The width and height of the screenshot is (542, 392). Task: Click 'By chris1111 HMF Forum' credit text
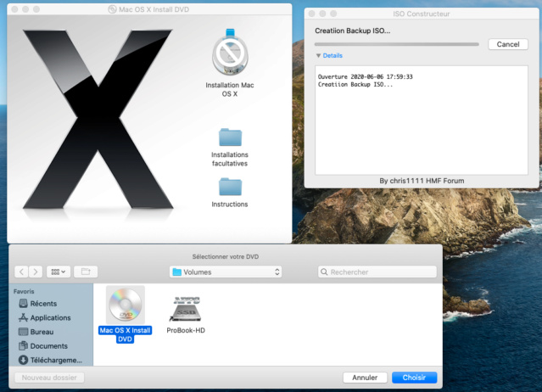[x=422, y=181]
